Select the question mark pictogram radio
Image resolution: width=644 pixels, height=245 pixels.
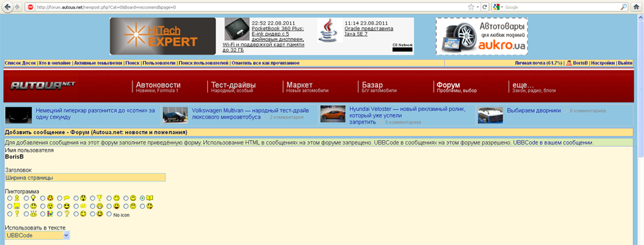tap(60, 214)
